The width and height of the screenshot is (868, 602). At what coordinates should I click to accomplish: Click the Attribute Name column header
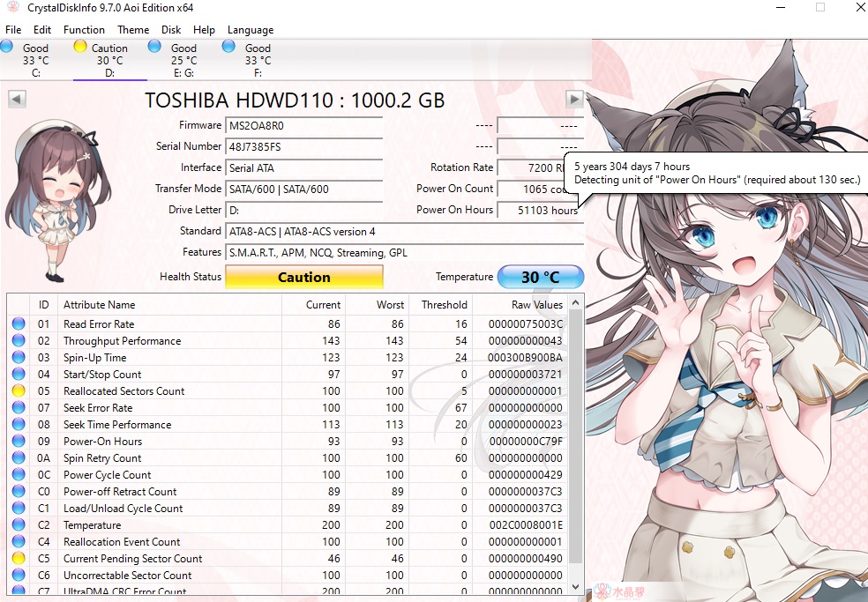(169, 305)
